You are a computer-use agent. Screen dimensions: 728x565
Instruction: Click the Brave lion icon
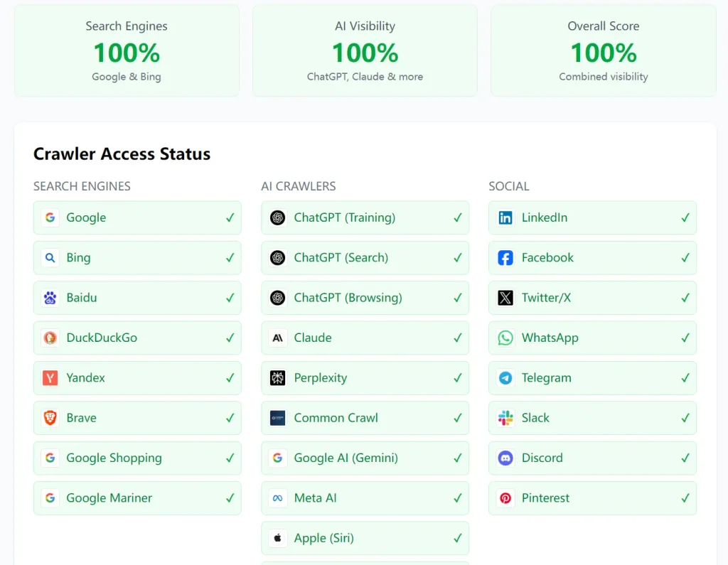[x=50, y=418]
